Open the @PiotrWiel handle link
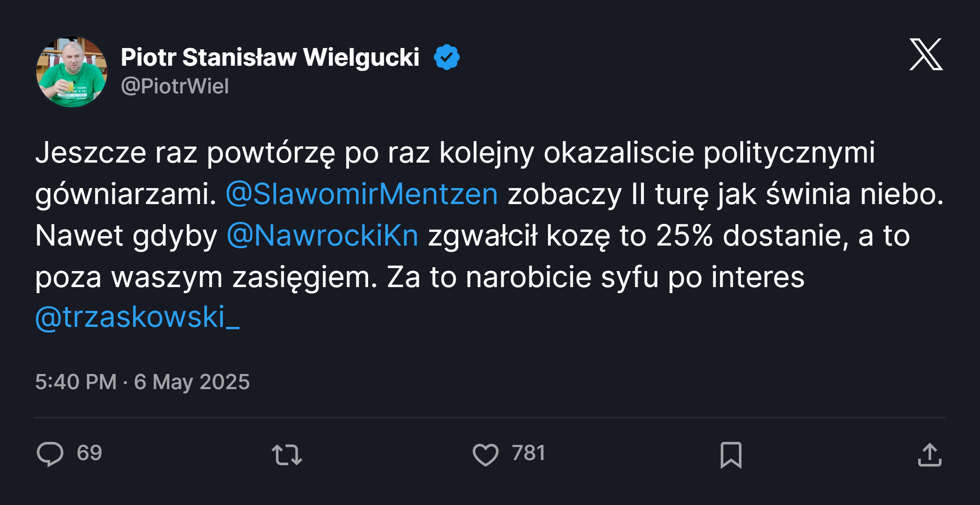The image size is (980, 505). (x=175, y=86)
